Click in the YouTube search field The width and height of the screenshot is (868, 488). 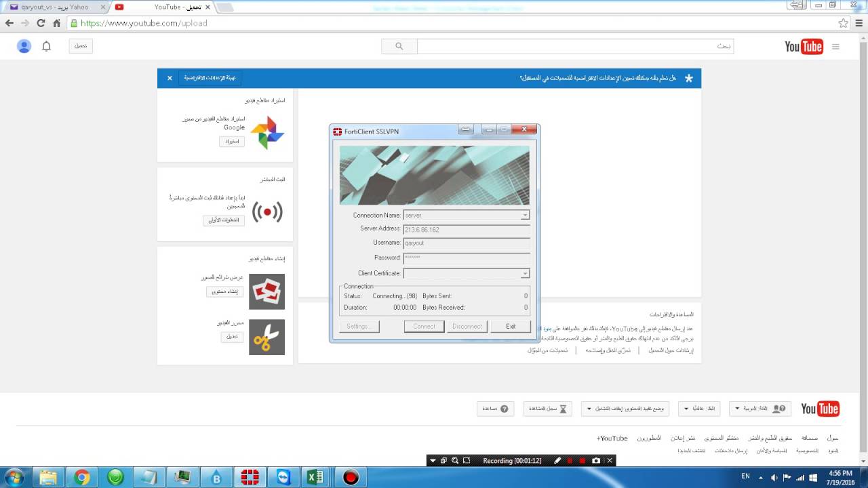point(575,46)
